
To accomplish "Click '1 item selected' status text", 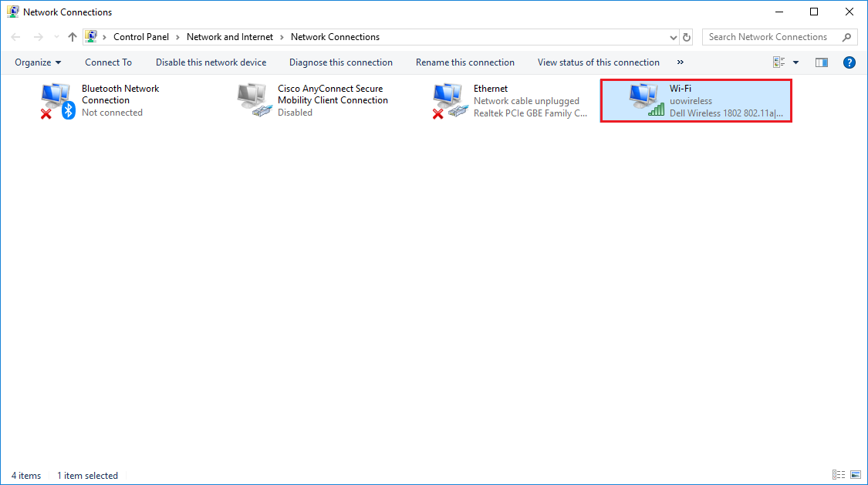I will (87, 476).
